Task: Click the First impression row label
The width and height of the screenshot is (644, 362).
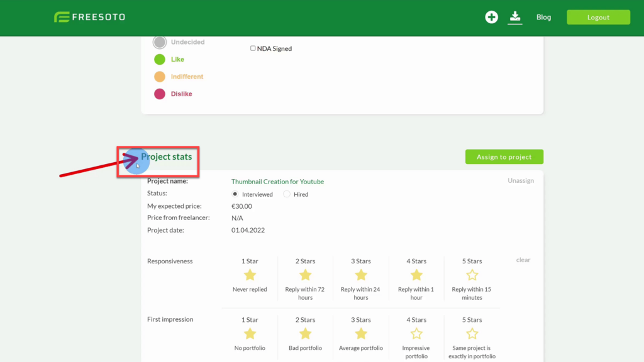Action: click(x=170, y=319)
